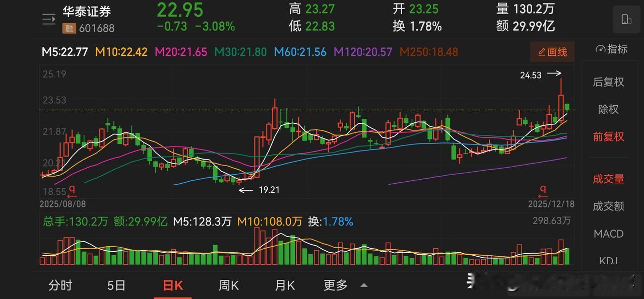Click the 换:1.78% turnover label in volume row
The image size is (644, 299).
pyautogui.click(x=331, y=221)
